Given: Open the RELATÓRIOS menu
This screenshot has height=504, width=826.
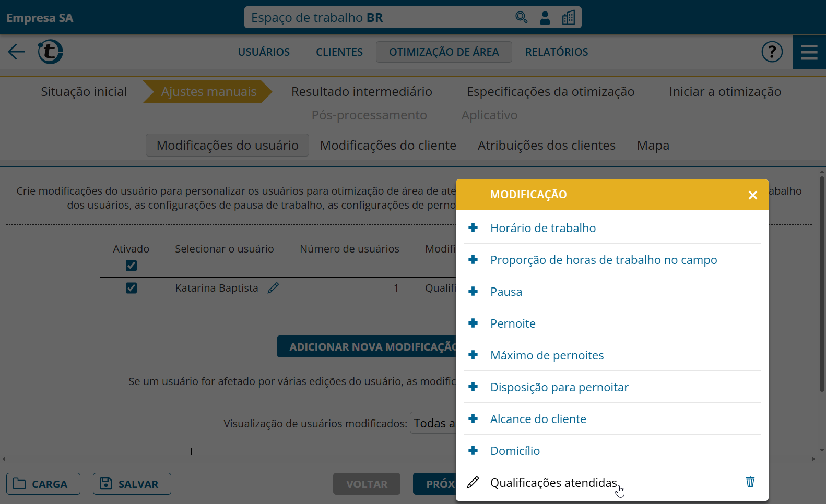Looking at the screenshot, I should click(x=556, y=52).
